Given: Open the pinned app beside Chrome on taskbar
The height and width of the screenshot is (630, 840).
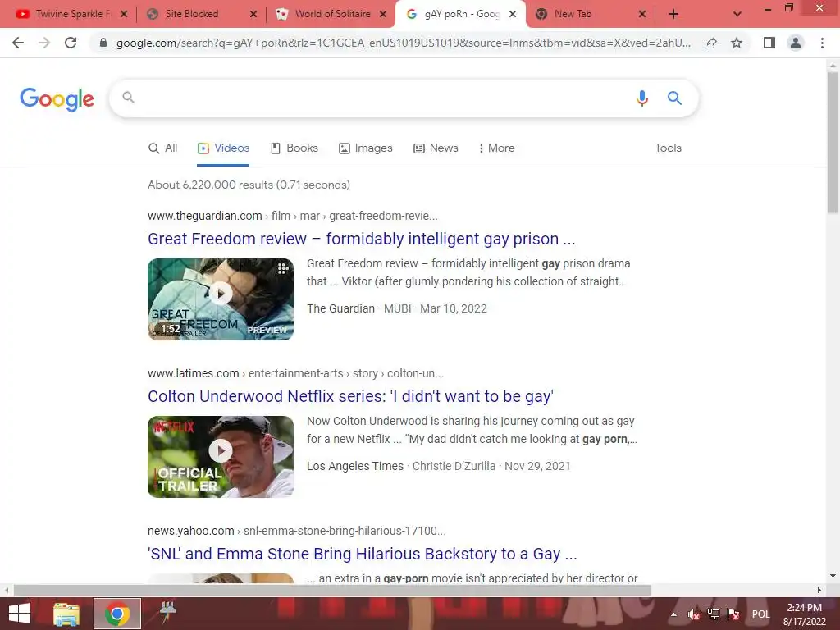Looking at the screenshot, I should [x=168, y=614].
